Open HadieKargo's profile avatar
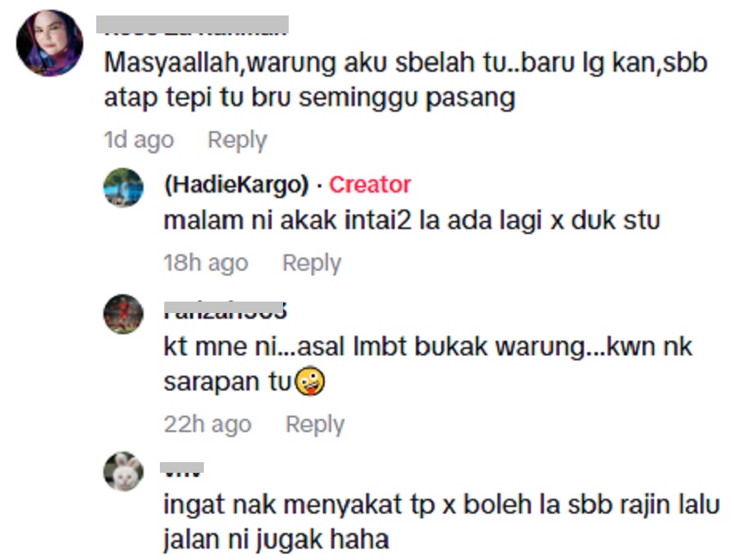The height and width of the screenshot is (560, 734). pos(123,187)
